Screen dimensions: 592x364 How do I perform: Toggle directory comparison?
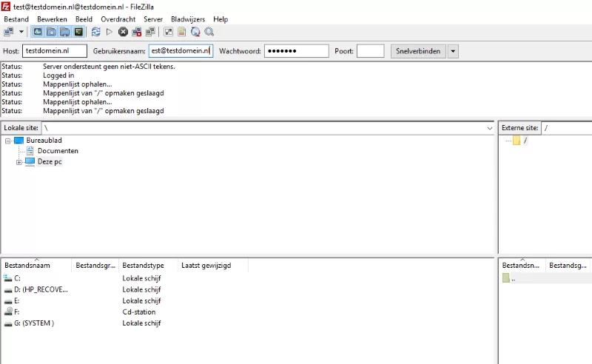point(182,32)
